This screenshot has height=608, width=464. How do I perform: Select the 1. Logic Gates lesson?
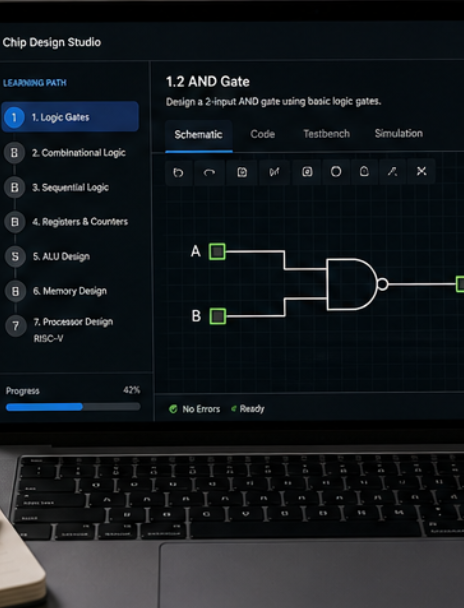(x=70, y=117)
